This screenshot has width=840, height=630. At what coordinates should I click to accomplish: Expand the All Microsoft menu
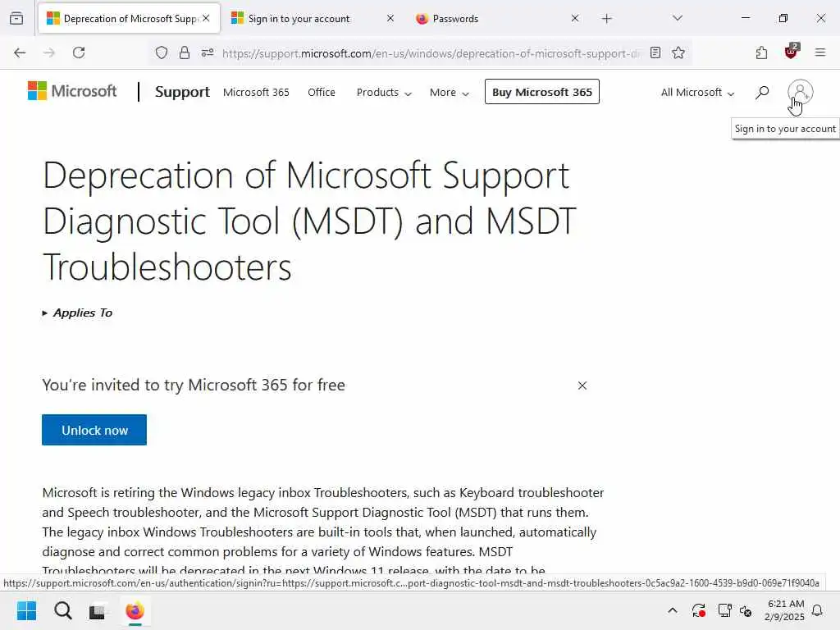pos(697,92)
